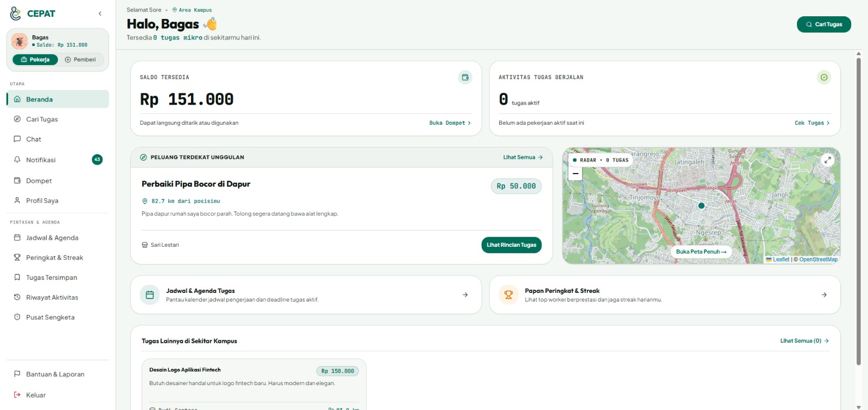Click the Sari Lestari poster name
The image size is (868, 410).
(165, 245)
